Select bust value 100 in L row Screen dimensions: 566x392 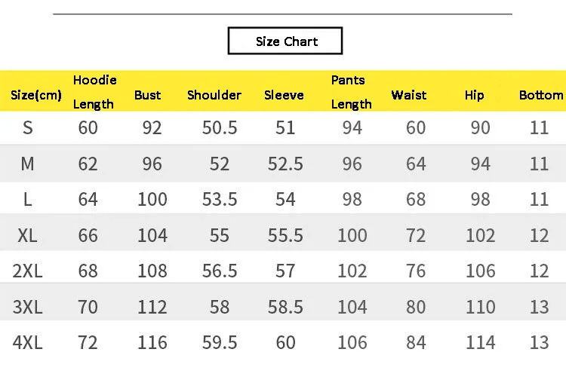coord(152,200)
